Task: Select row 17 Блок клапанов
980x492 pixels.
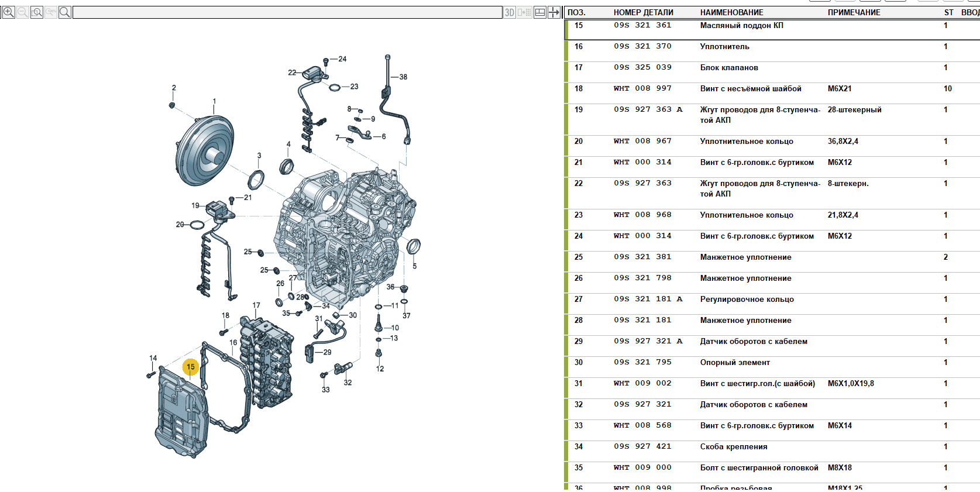Action: (x=728, y=68)
